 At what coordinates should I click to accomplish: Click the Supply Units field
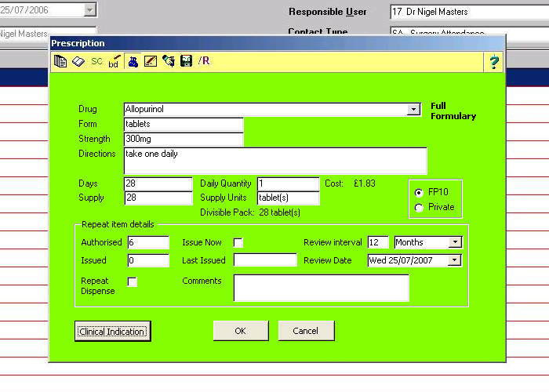tap(288, 198)
